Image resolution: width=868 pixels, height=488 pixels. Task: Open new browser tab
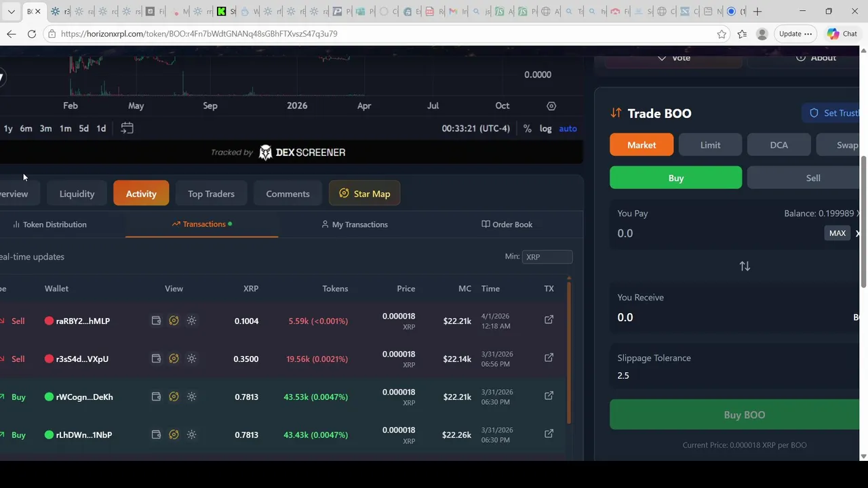[757, 12]
